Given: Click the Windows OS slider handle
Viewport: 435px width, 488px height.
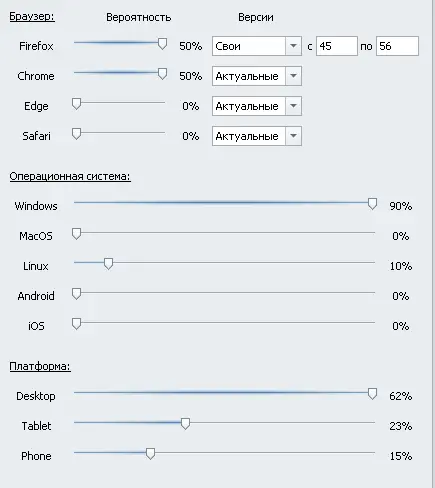Looking at the screenshot, I should tap(372, 204).
